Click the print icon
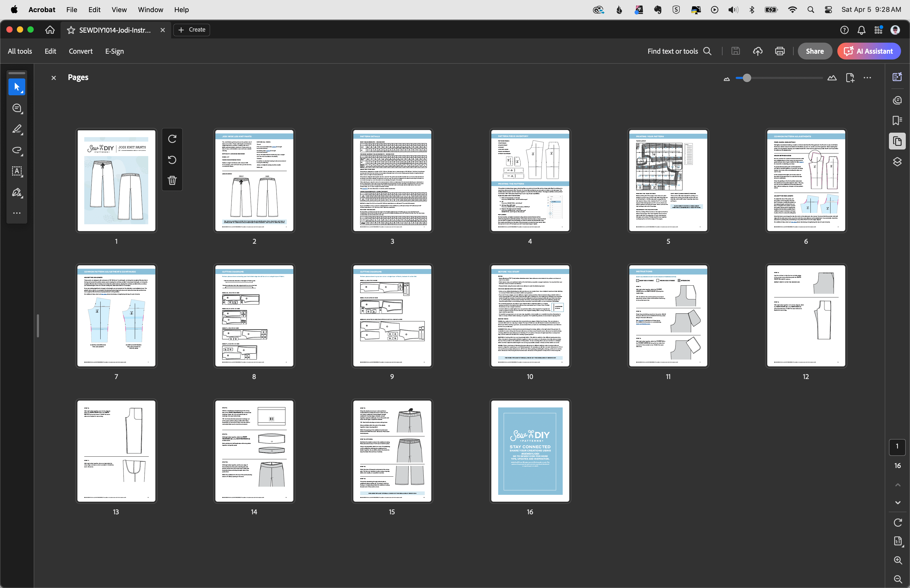Screen dimensions: 910x588 [x=780, y=51]
